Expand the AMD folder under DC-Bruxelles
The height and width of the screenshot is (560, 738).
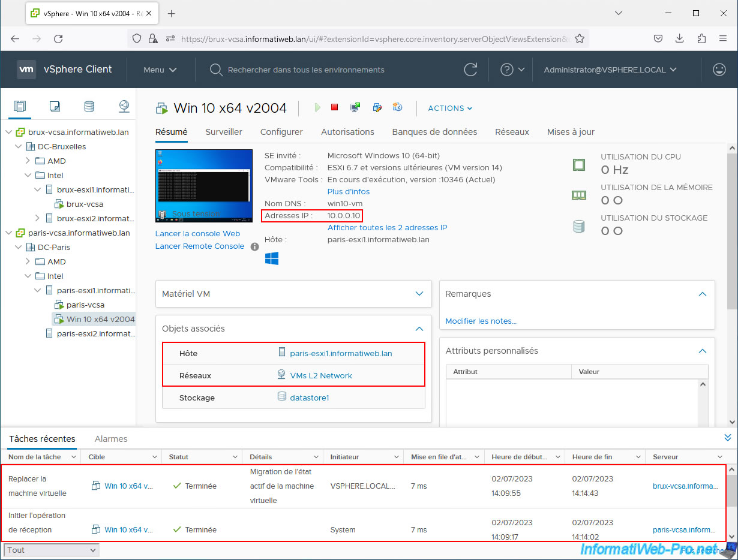point(28,161)
